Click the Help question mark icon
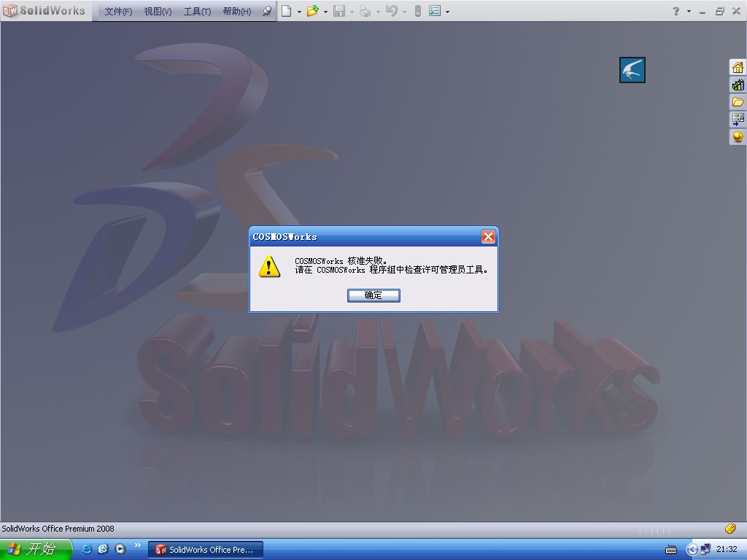This screenshot has width=747, height=560. coord(676,11)
